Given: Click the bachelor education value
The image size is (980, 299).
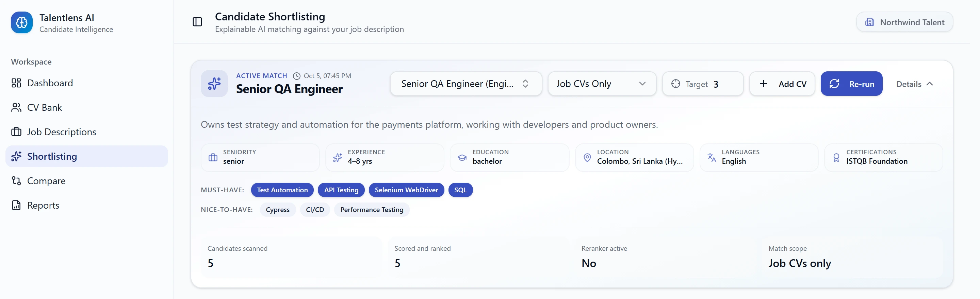Looking at the screenshot, I should 487,161.
